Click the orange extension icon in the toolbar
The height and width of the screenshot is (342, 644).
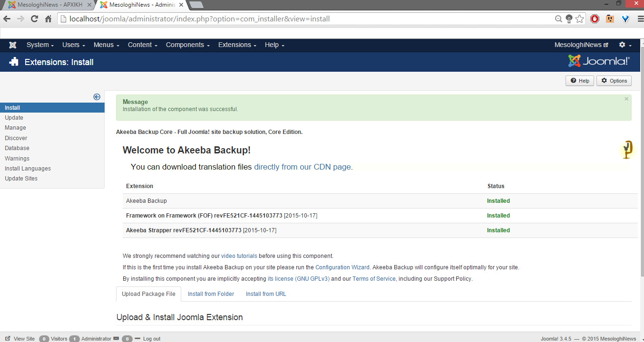tap(610, 19)
